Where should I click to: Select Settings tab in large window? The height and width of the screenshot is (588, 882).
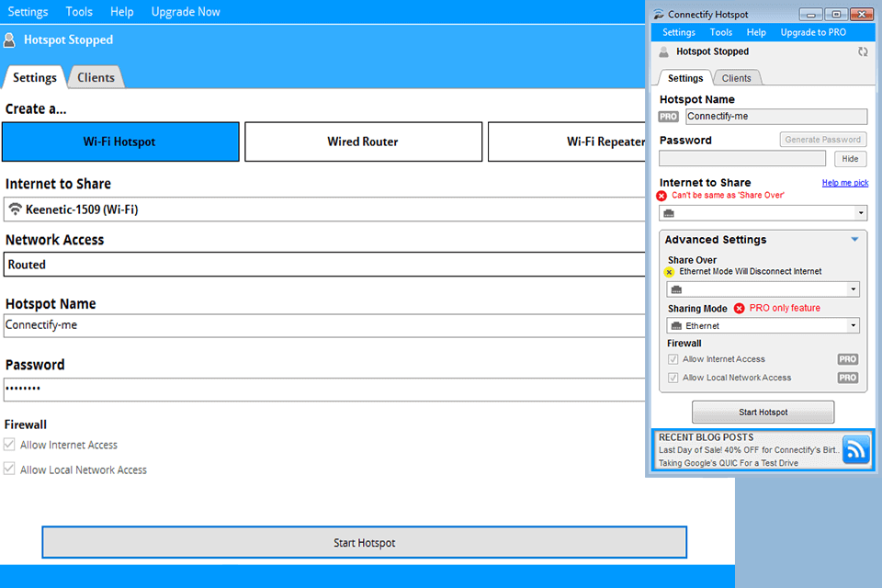[x=34, y=78]
